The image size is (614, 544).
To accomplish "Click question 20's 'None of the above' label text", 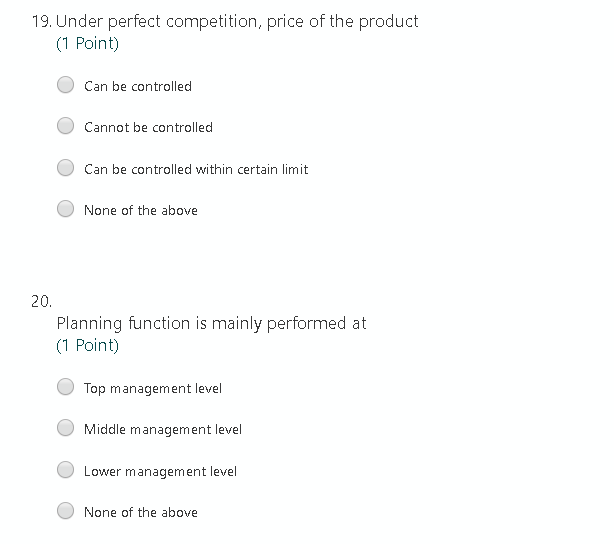I will coord(141,512).
